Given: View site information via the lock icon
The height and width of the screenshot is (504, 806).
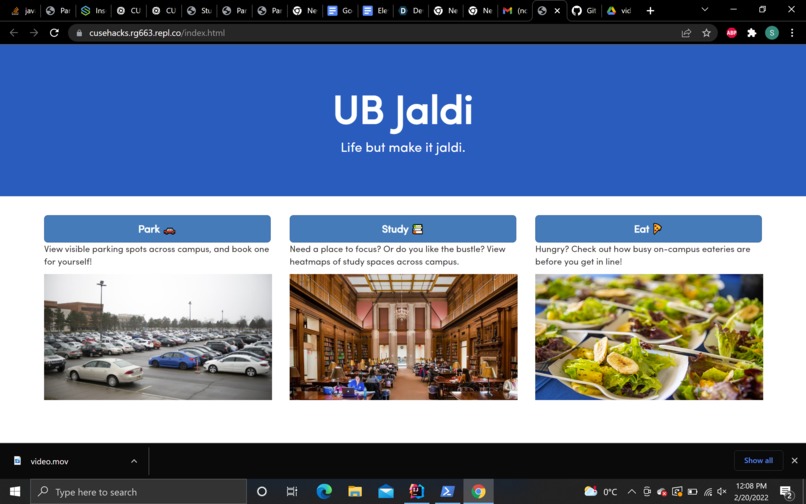Looking at the screenshot, I should pyautogui.click(x=79, y=33).
